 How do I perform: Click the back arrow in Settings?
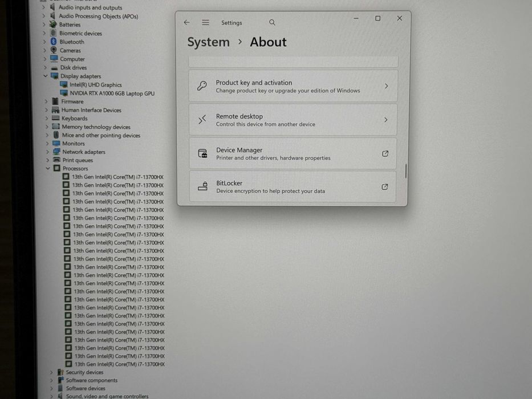(x=186, y=22)
